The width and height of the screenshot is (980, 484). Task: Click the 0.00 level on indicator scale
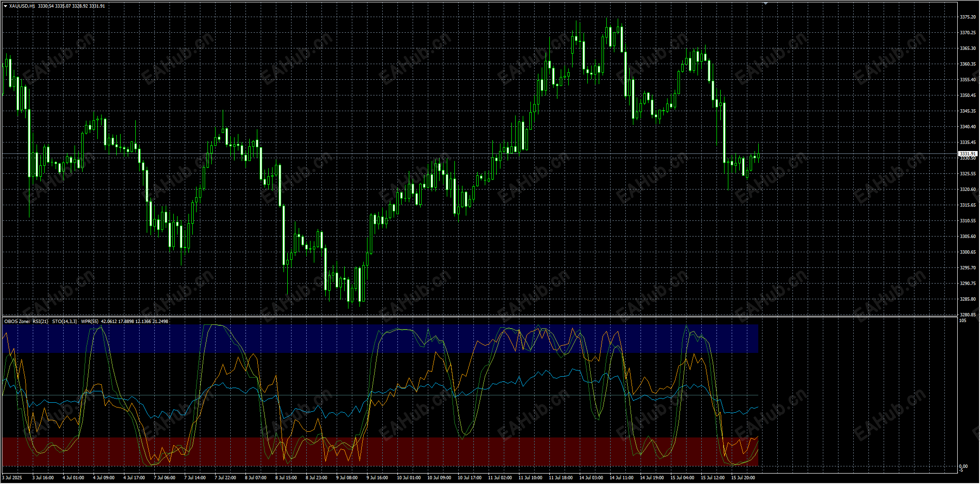[964, 466]
